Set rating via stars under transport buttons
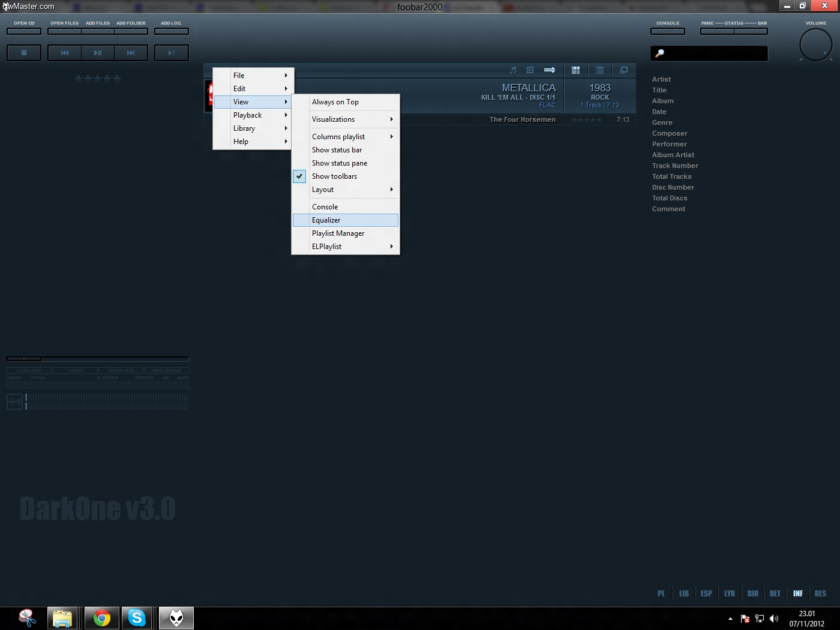This screenshot has width=840, height=630. [x=98, y=78]
